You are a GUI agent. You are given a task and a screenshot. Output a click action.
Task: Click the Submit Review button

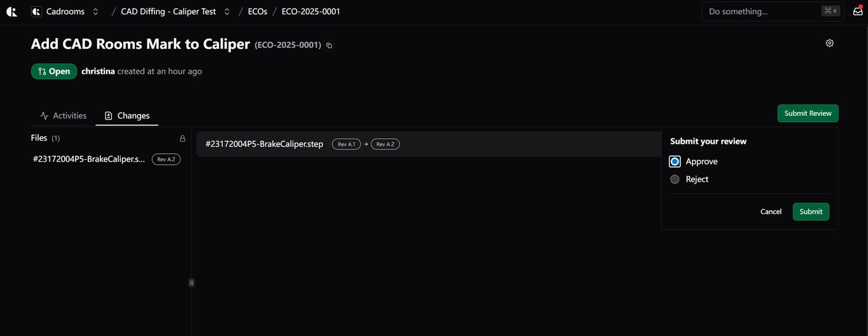coord(808,113)
